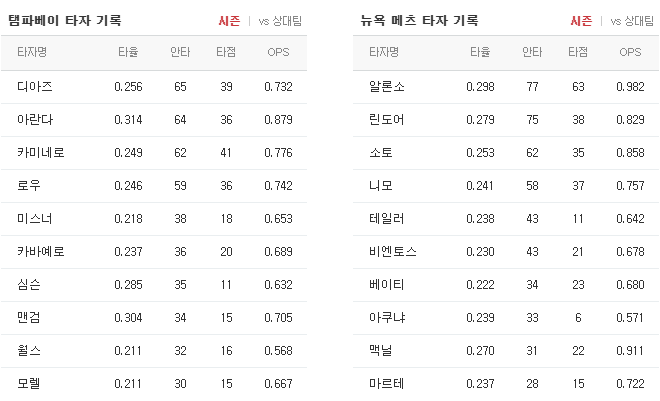The height and width of the screenshot is (401, 660).
Task: Click 맥닐 player name
Action: coord(381,351)
